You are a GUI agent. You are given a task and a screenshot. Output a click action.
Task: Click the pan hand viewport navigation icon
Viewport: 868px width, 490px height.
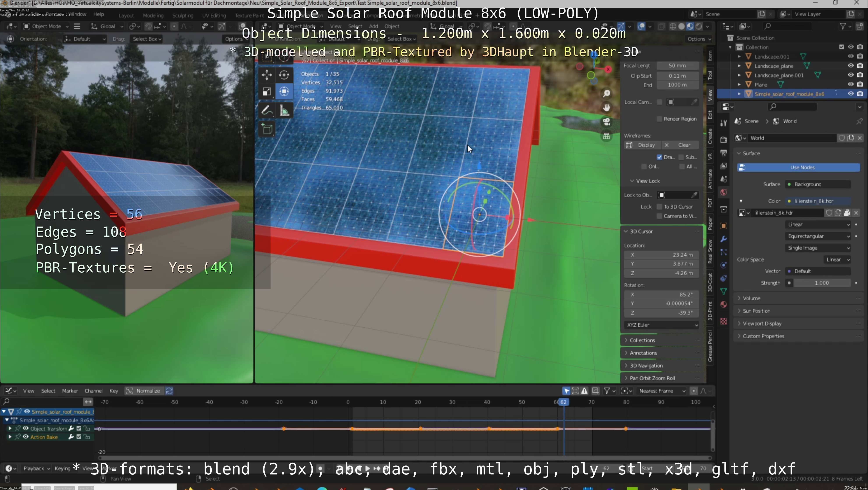click(607, 107)
